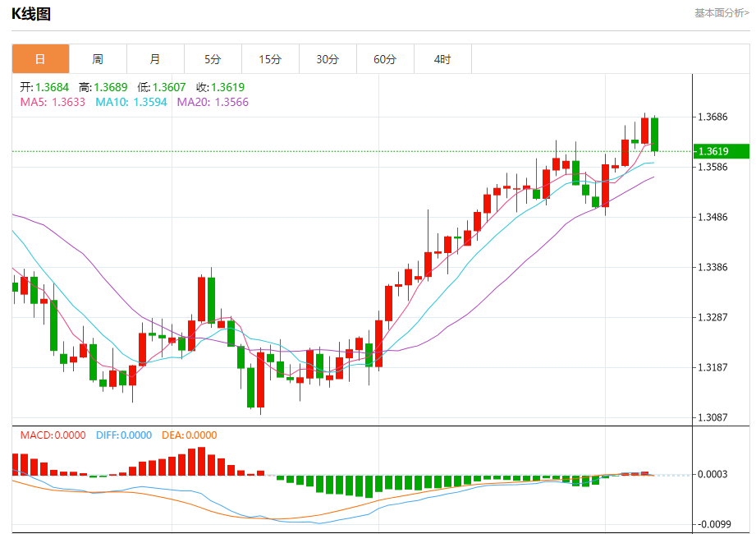Screen dimensions: 756x534
Task: Click the 1.3087 price axis label
Action: [x=712, y=417]
